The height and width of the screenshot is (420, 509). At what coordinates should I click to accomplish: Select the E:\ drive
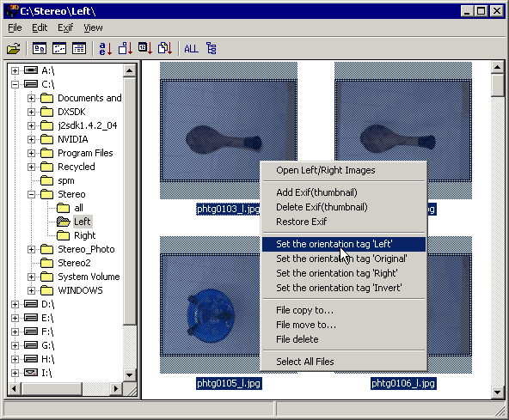pyautogui.click(x=47, y=318)
